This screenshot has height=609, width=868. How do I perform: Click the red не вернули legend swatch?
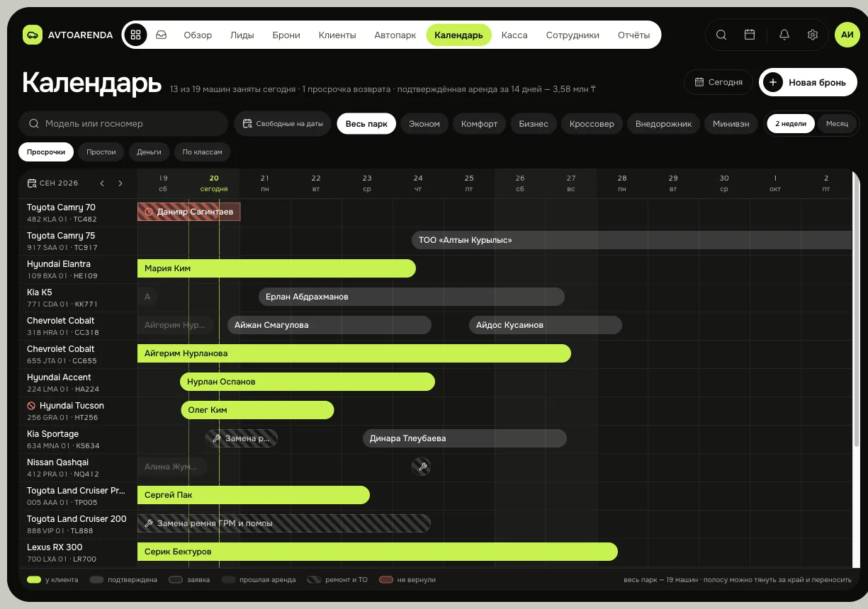386,580
